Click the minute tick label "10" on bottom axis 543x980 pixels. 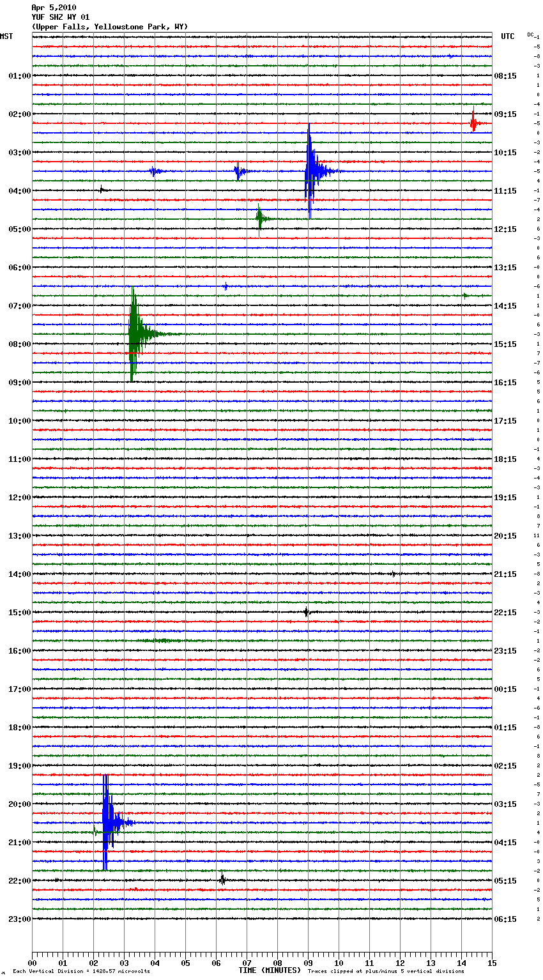(339, 963)
